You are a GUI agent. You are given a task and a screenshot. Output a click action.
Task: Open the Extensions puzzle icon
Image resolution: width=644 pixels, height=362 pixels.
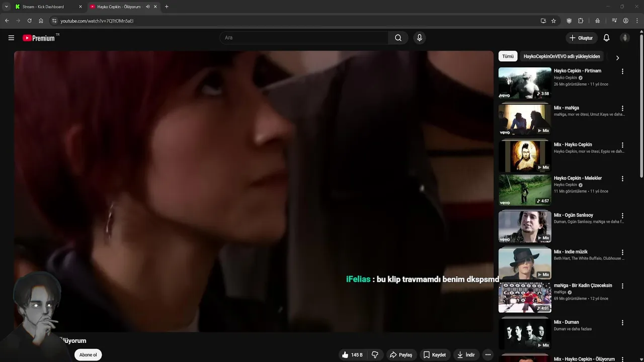pyautogui.click(x=581, y=21)
